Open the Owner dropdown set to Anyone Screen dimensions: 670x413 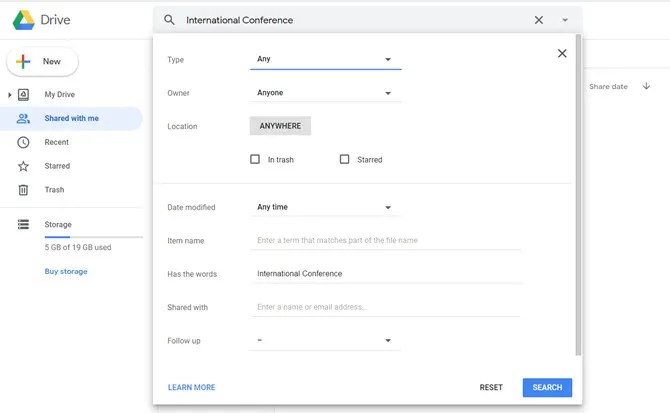pos(325,93)
